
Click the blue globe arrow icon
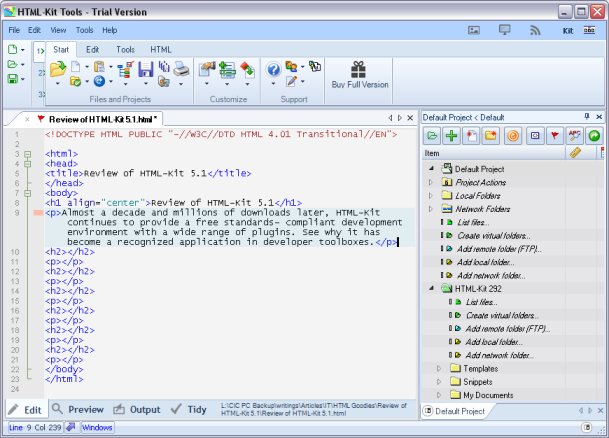pyautogui.click(x=99, y=81)
